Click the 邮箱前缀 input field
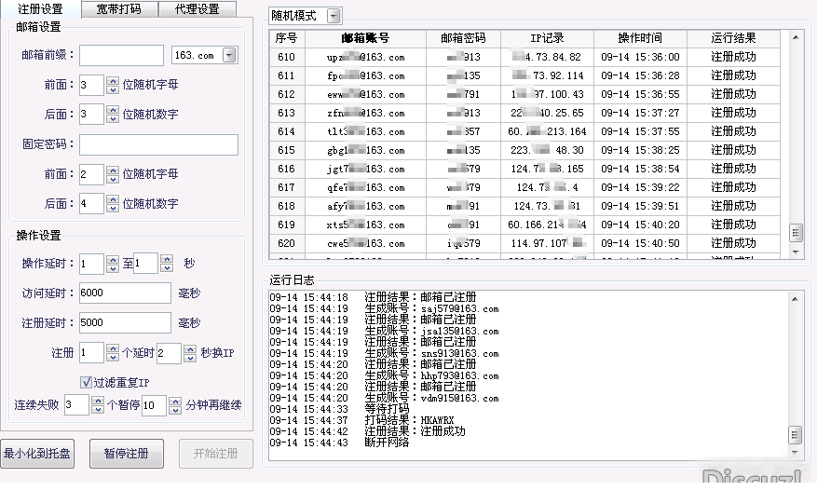The height and width of the screenshot is (504, 817). [121, 55]
